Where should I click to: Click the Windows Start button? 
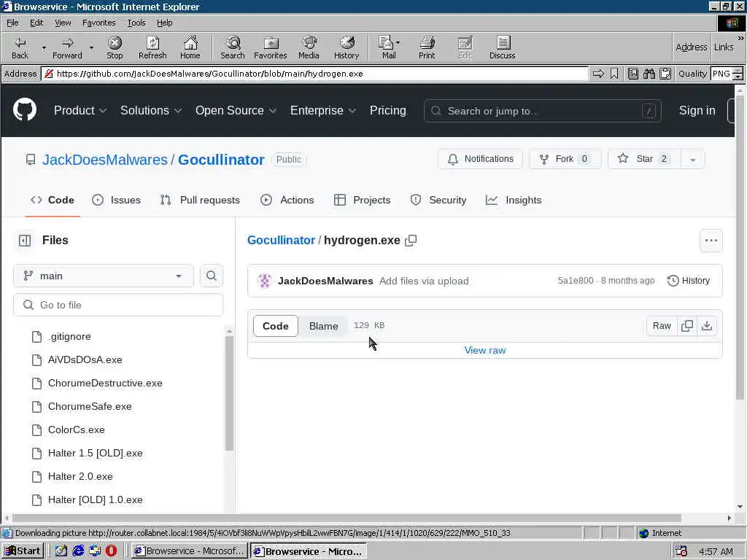23,551
